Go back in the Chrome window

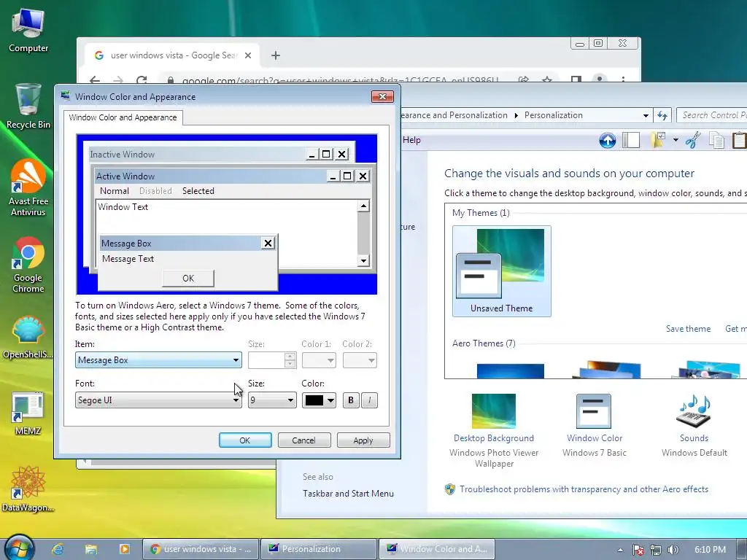95,80
